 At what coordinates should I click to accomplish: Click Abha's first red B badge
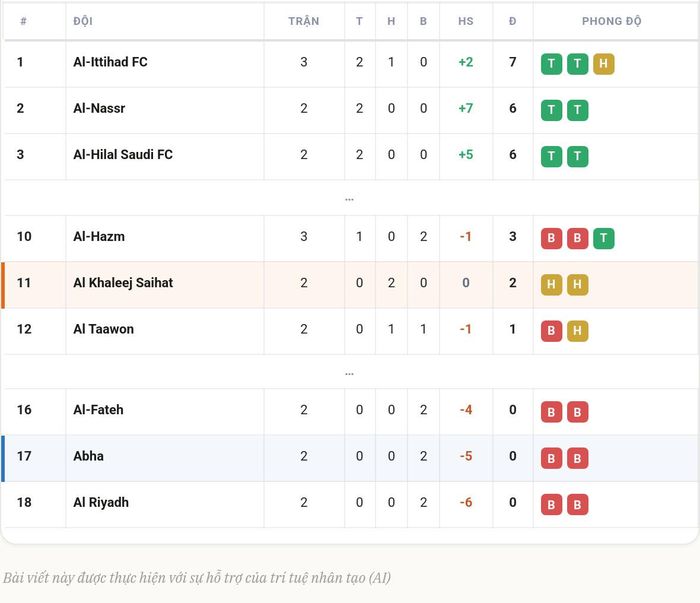(x=551, y=458)
